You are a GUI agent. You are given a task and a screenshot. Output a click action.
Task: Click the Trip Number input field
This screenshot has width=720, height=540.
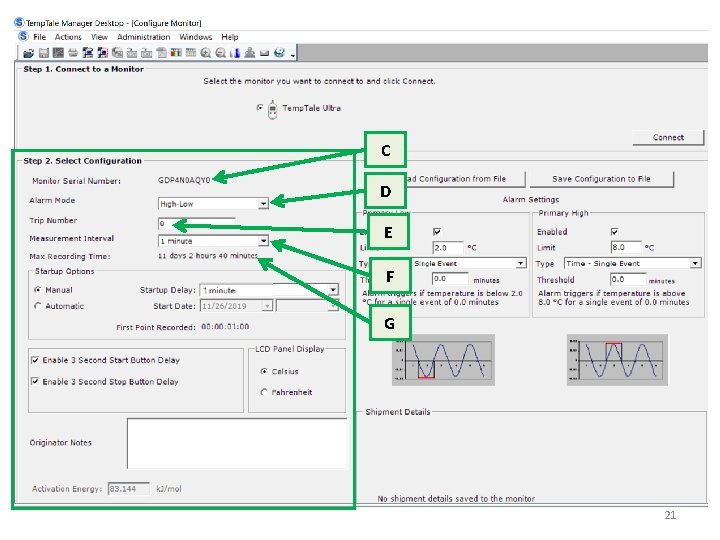(196, 223)
